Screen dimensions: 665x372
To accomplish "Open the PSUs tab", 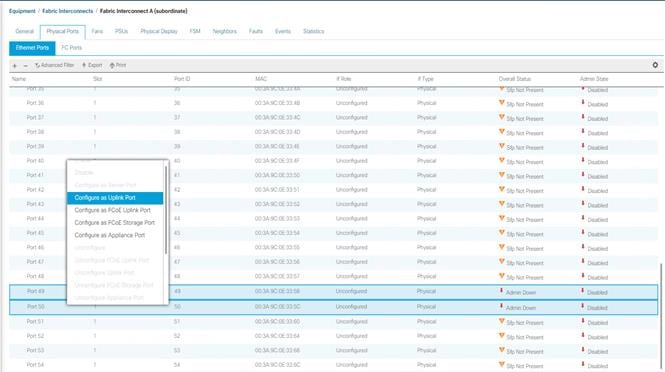I will 121,31.
